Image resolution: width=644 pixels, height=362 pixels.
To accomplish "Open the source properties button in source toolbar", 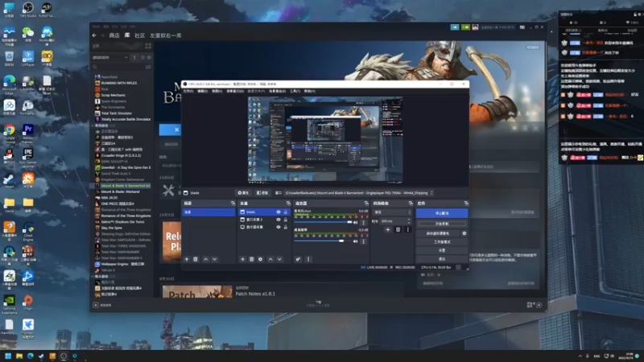I will click(x=244, y=193).
